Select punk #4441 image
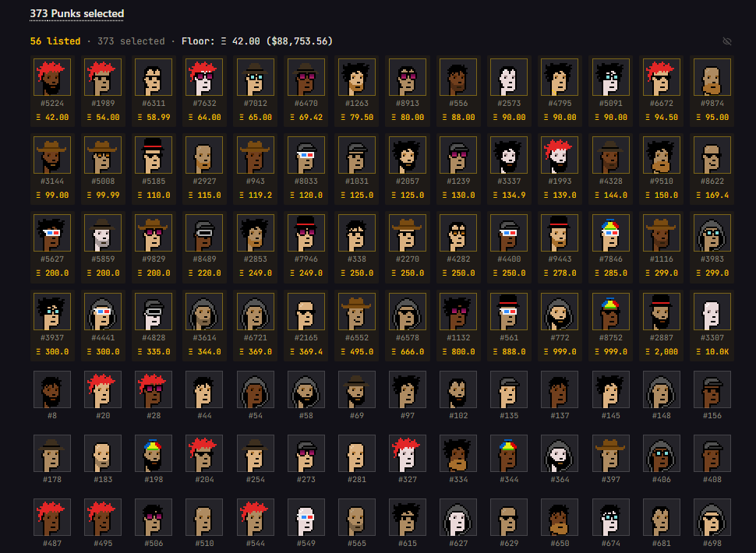 [x=103, y=312]
